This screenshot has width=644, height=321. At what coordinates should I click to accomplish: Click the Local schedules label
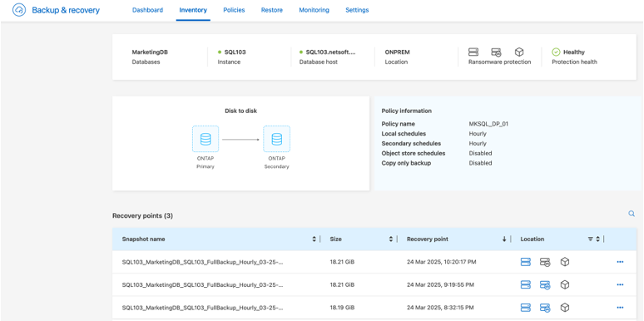pos(404,133)
